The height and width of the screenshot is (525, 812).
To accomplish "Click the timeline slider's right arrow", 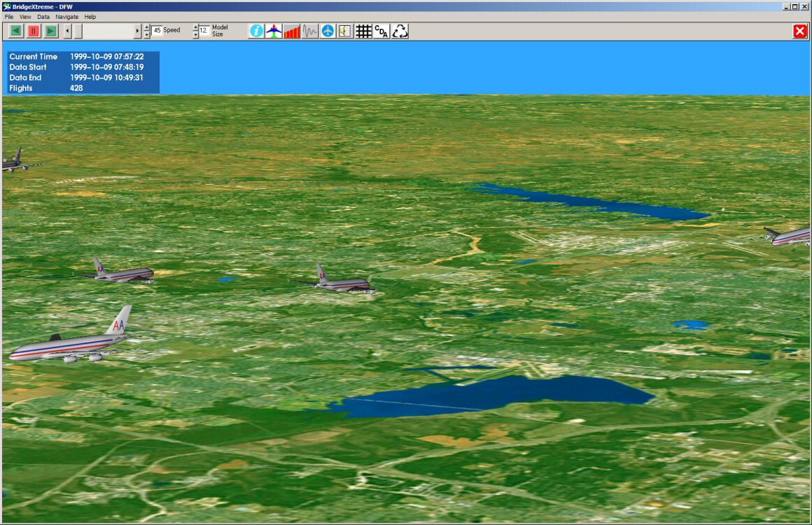I will click(x=137, y=31).
